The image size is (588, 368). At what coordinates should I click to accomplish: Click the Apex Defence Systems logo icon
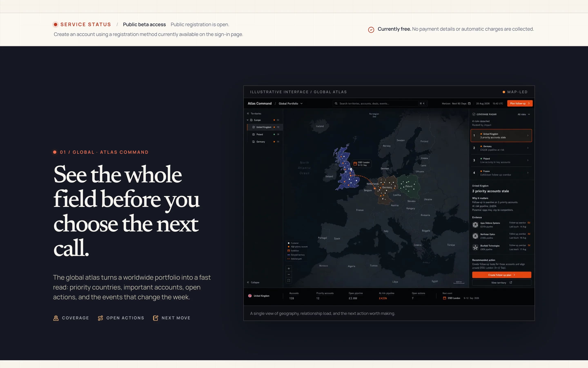475,225
